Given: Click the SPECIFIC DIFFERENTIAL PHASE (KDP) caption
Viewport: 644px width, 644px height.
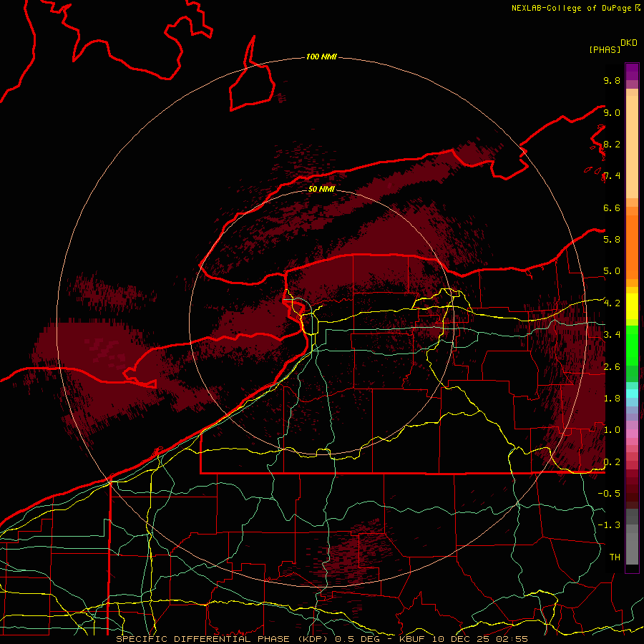Looking at the screenshot, I should (221, 639).
